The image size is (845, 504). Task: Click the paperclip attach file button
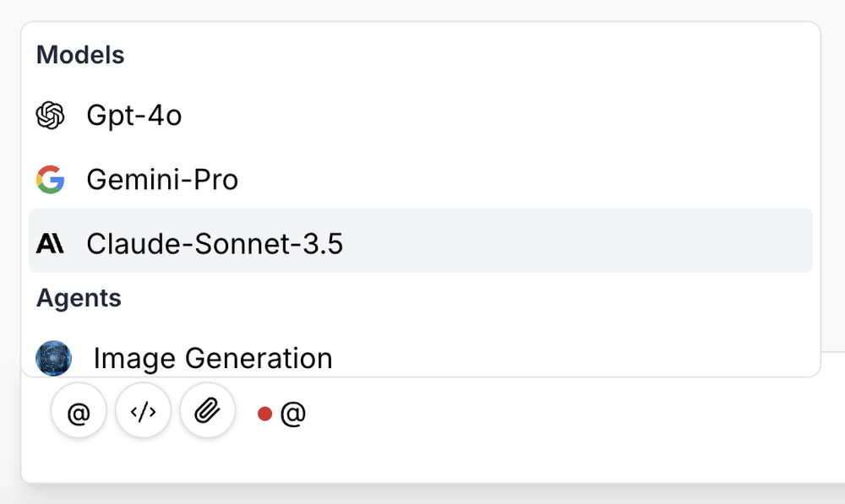pyautogui.click(x=207, y=412)
